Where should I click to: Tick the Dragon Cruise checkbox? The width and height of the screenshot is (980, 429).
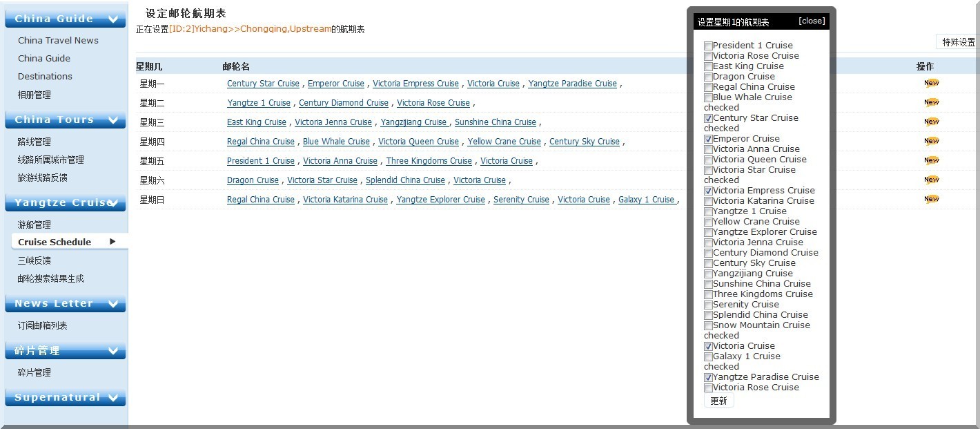pos(708,77)
